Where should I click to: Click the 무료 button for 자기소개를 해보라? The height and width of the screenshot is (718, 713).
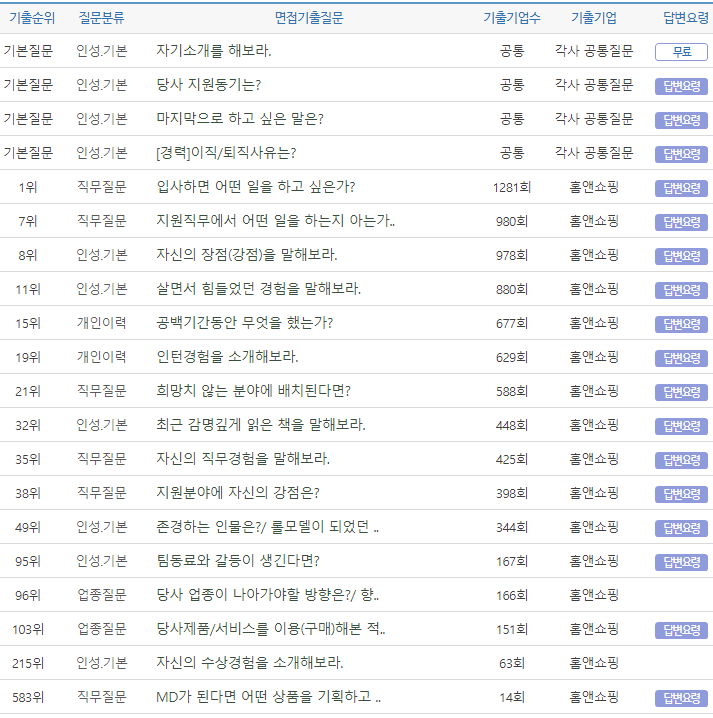click(681, 52)
